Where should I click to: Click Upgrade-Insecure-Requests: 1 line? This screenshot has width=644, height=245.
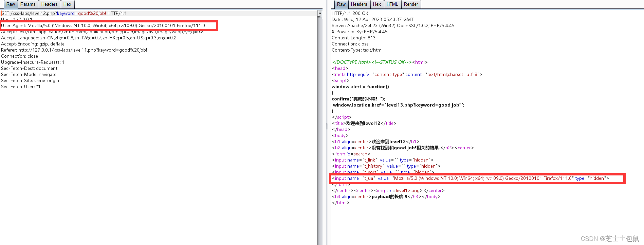pyautogui.click(x=33, y=62)
